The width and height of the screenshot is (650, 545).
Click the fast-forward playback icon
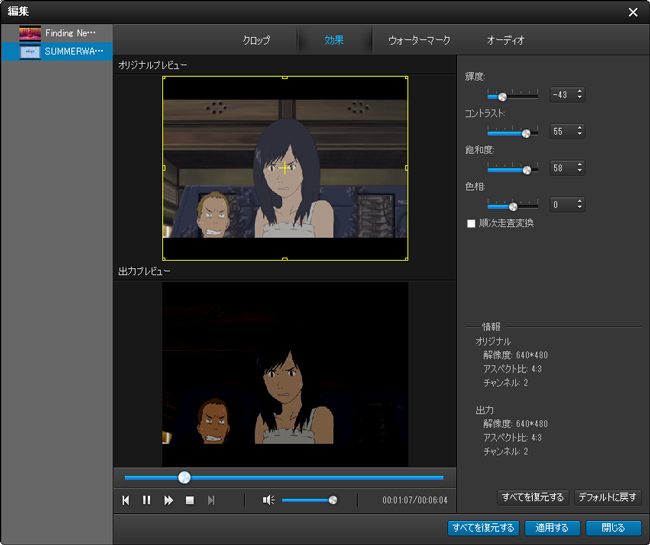168,500
